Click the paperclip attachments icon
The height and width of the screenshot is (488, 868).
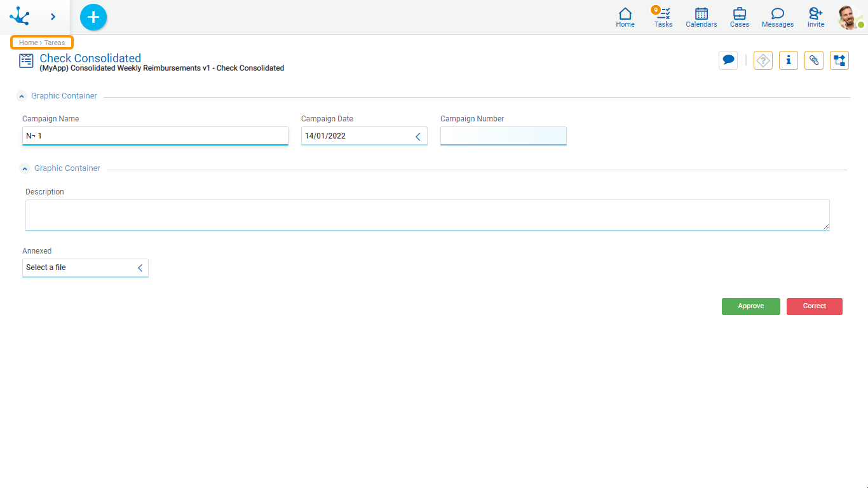click(x=813, y=60)
